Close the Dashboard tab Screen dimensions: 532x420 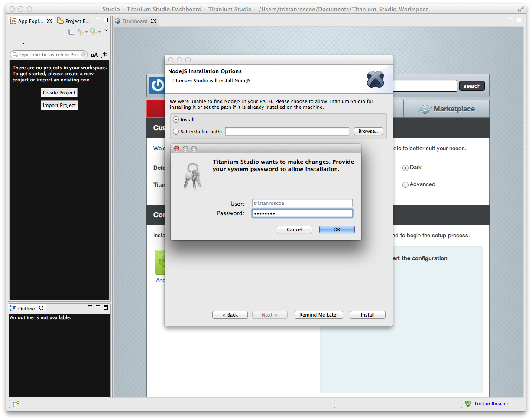click(153, 21)
